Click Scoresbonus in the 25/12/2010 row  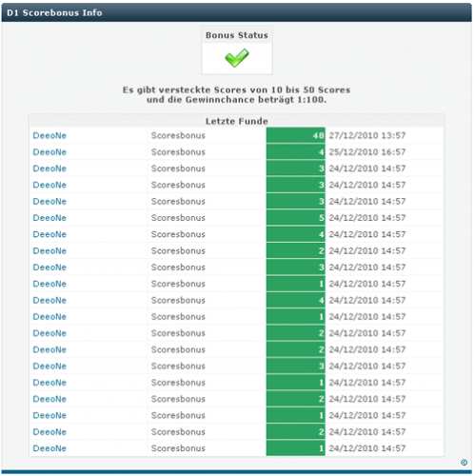(178, 152)
